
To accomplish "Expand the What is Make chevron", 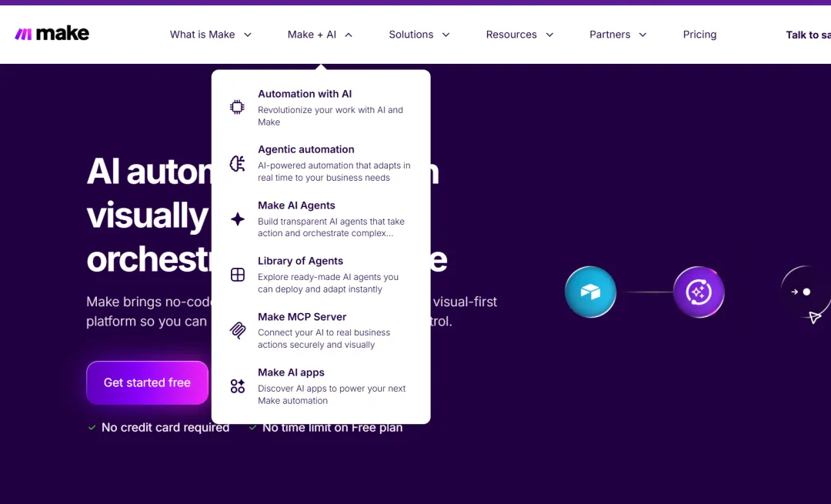I will (x=248, y=35).
